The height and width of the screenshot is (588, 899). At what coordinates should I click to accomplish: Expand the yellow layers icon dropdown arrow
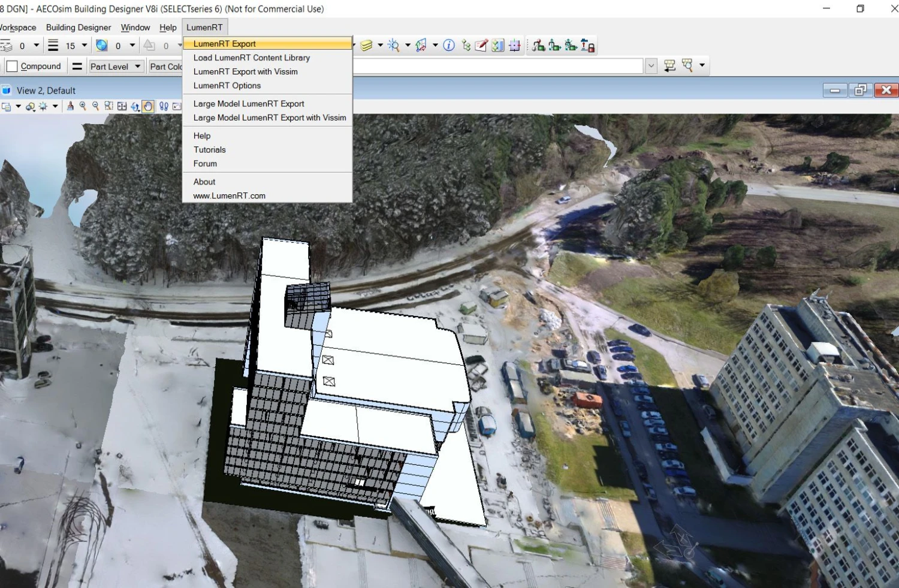(x=380, y=46)
